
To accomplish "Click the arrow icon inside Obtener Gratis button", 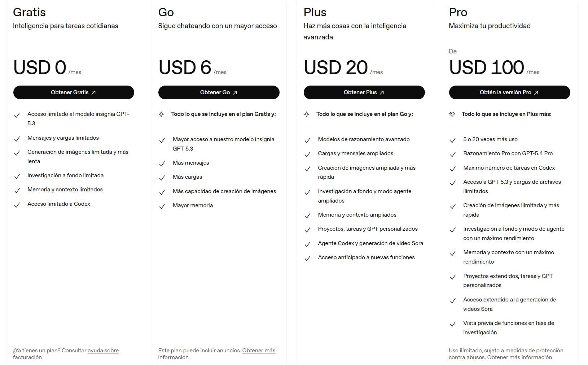I will coord(94,92).
